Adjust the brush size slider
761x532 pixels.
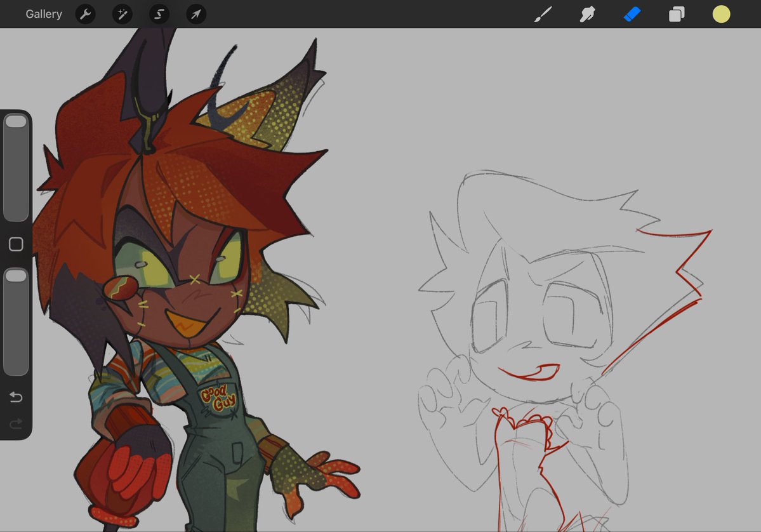click(x=16, y=168)
